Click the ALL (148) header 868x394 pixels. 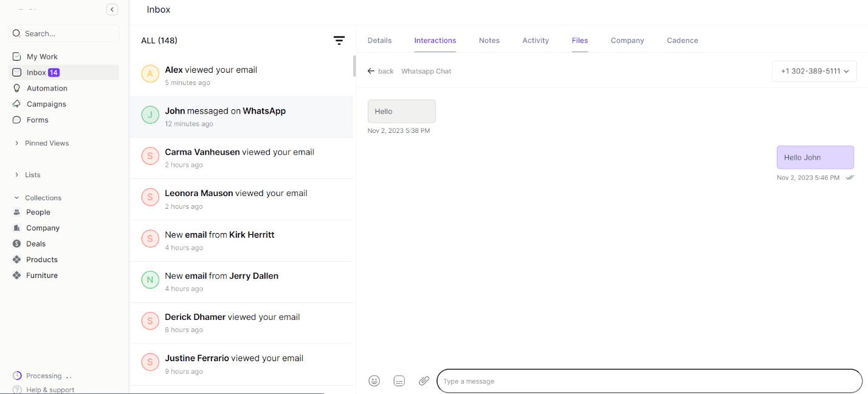pyautogui.click(x=159, y=41)
